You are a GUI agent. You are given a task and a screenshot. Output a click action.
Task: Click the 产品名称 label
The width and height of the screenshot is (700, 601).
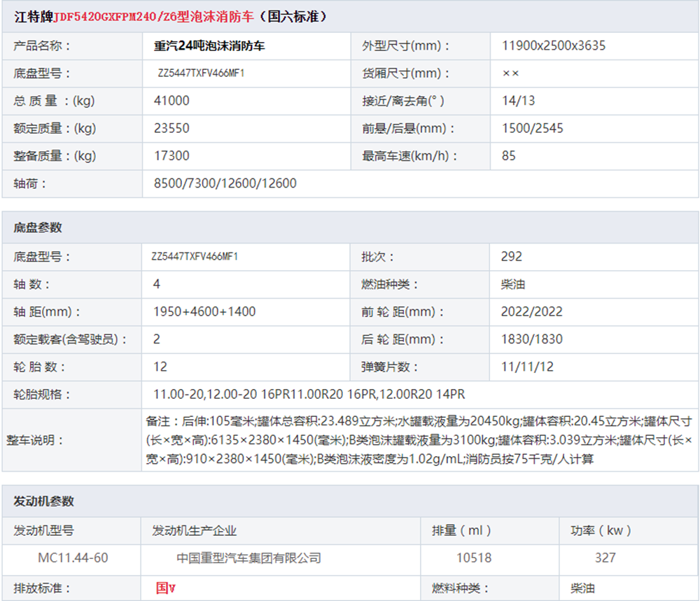tap(41, 45)
